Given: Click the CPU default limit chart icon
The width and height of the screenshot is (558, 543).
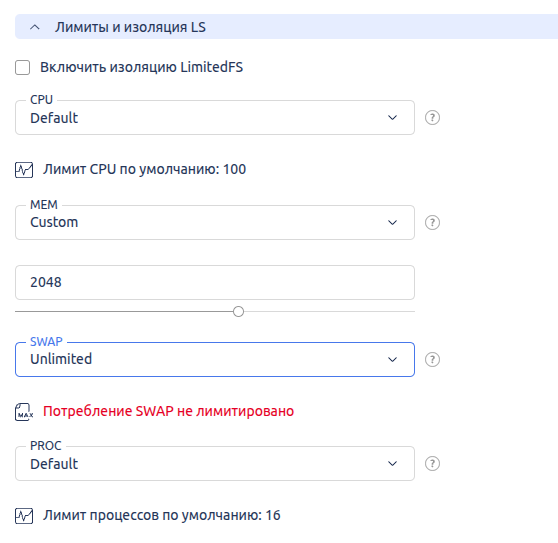Looking at the screenshot, I should click(x=24, y=170).
